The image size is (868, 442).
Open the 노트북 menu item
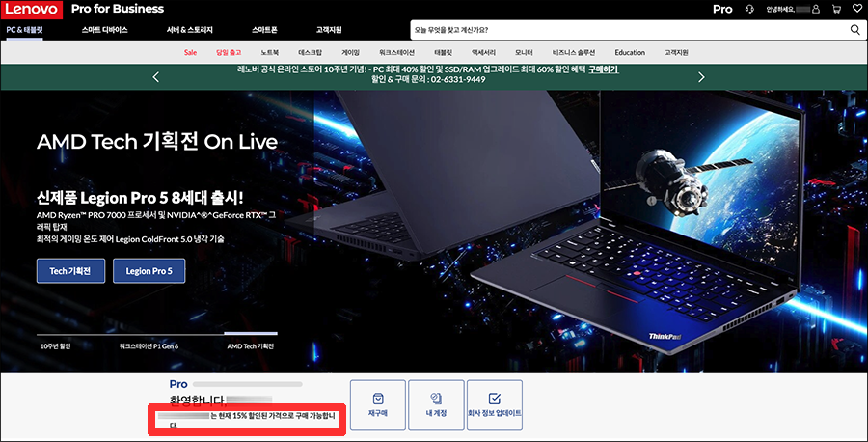(x=270, y=53)
